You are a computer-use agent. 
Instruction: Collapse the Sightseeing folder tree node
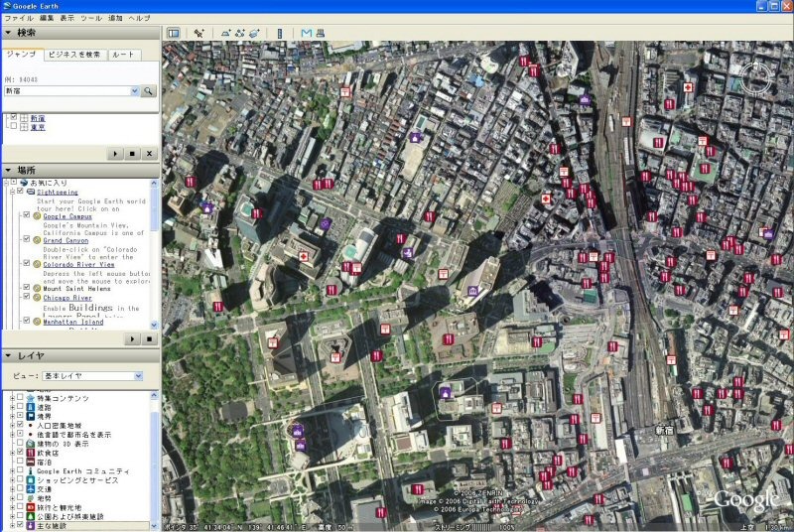12,192
